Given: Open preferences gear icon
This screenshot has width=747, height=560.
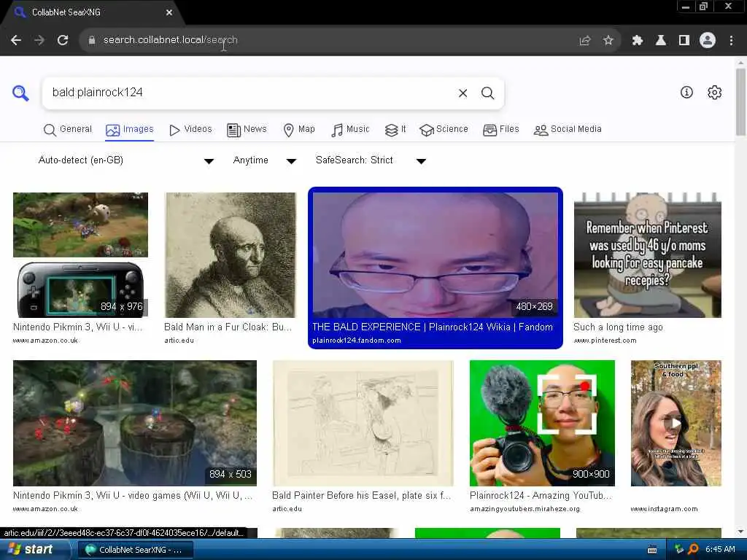Looking at the screenshot, I should (714, 93).
